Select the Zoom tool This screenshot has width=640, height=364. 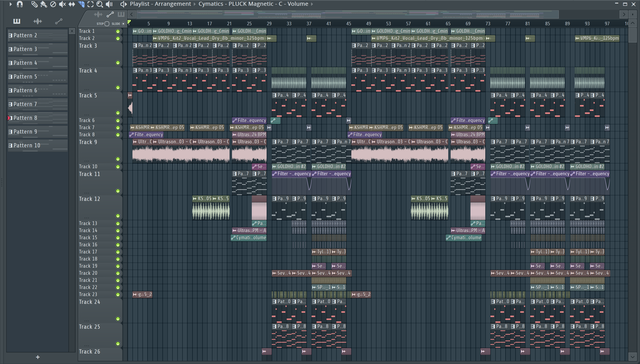100,4
